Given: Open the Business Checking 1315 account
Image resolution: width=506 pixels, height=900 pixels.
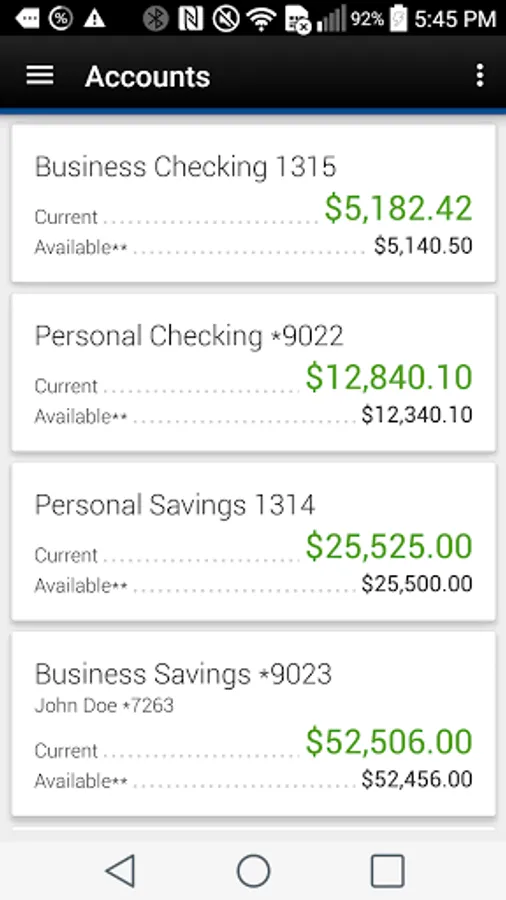Looking at the screenshot, I should (x=253, y=203).
